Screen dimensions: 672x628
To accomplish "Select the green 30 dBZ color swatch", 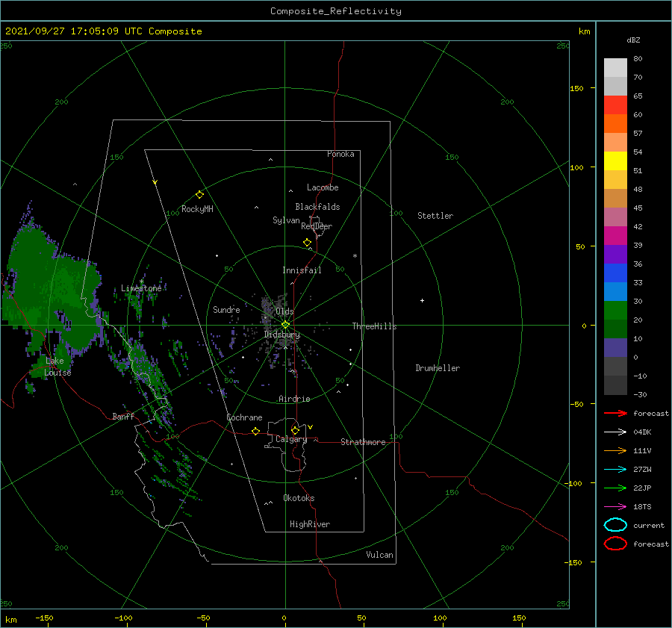I will (615, 310).
